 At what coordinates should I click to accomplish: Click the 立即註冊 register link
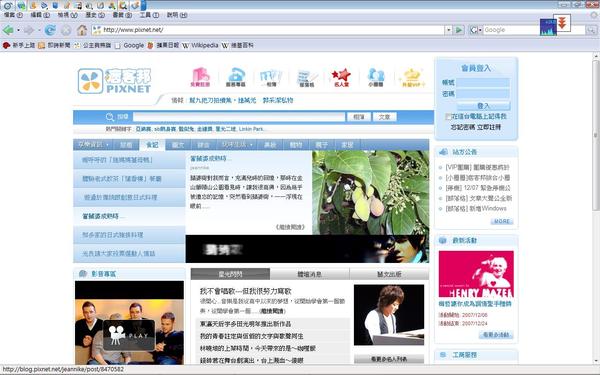pos(489,127)
